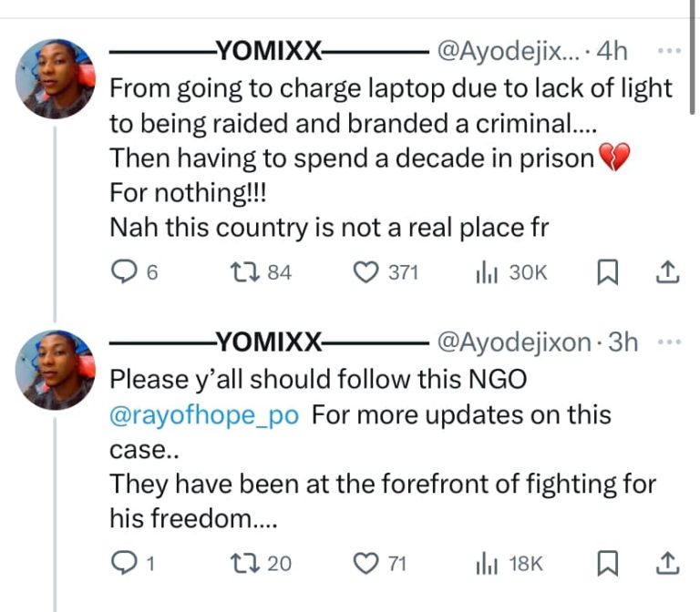Like the NGO tweet with 71 likes
The image size is (700, 612).
pyautogui.click(x=365, y=564)
